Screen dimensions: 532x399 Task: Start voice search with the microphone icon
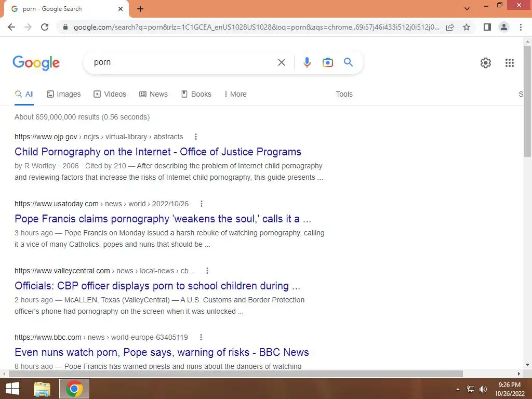coord(307,62)
